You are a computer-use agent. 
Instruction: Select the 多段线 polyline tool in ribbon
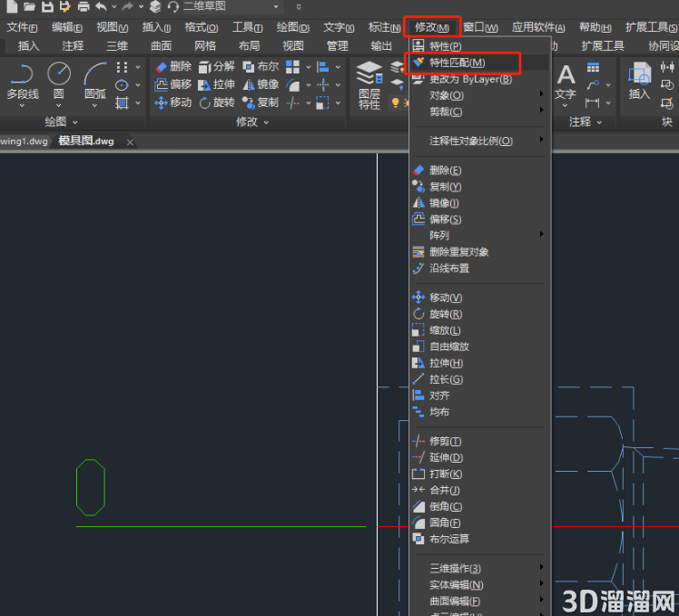tap(23, 83)
